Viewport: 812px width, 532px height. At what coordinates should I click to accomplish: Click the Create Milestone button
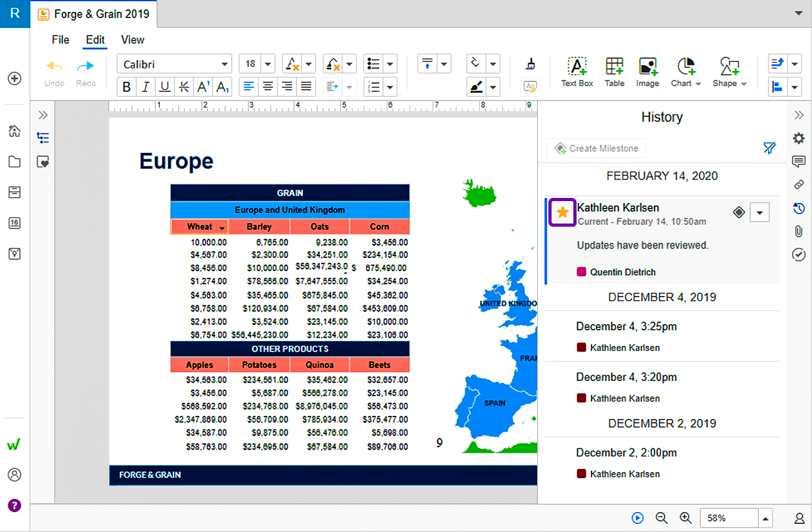pyautogui.click(x=596, y=148)
